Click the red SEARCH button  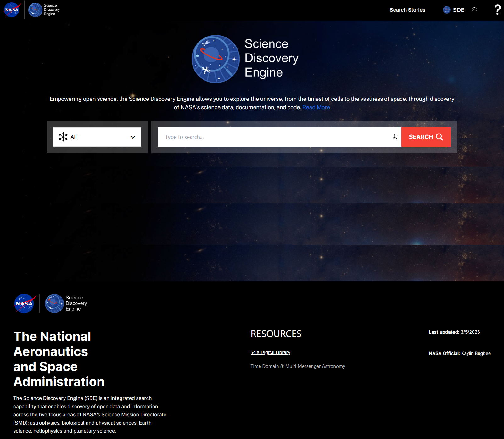coord(426,137)
